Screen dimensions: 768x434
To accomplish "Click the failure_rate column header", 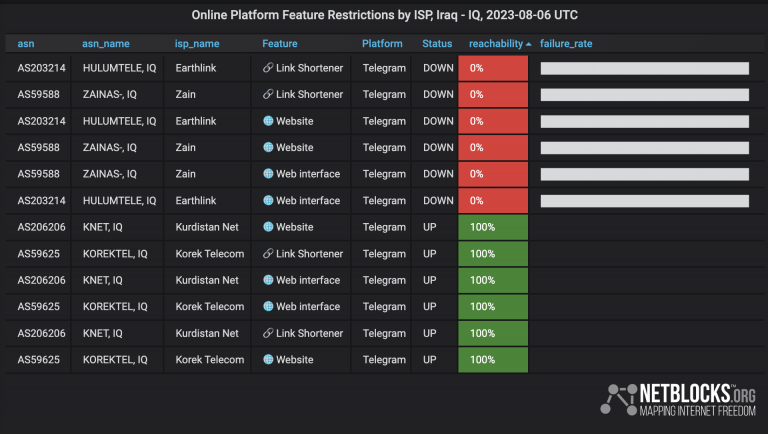I will pos(566,44).
